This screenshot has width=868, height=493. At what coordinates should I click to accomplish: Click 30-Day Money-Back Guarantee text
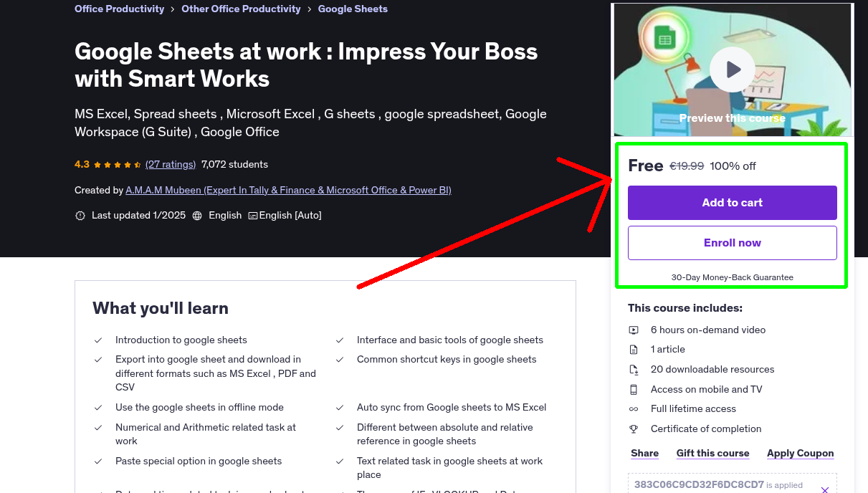click(733, 277)
